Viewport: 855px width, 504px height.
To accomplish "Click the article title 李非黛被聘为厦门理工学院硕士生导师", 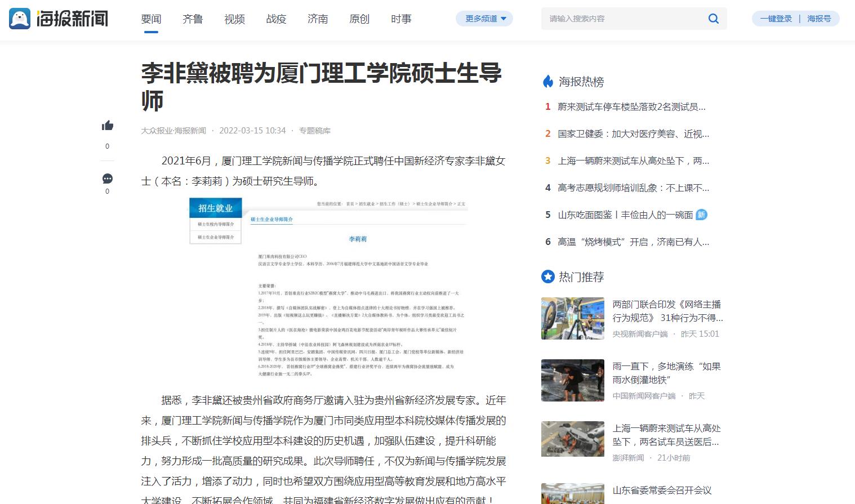I will point(321,87).
